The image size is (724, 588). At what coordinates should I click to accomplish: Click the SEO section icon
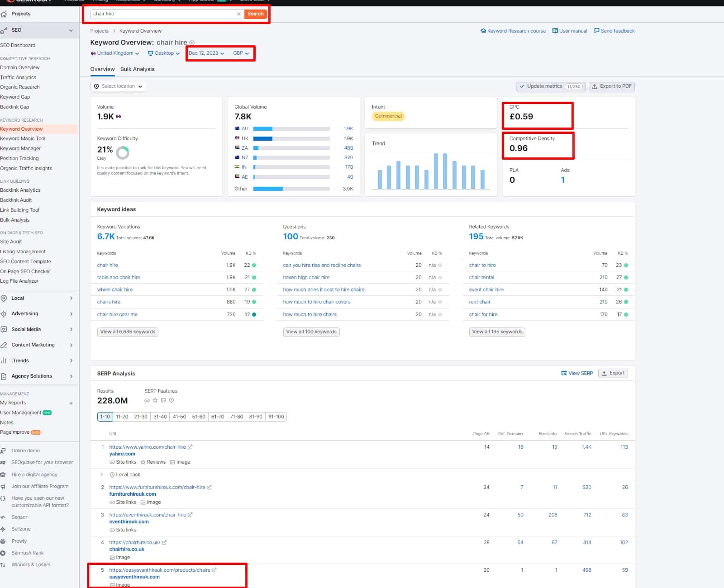(x=4, y=30)
